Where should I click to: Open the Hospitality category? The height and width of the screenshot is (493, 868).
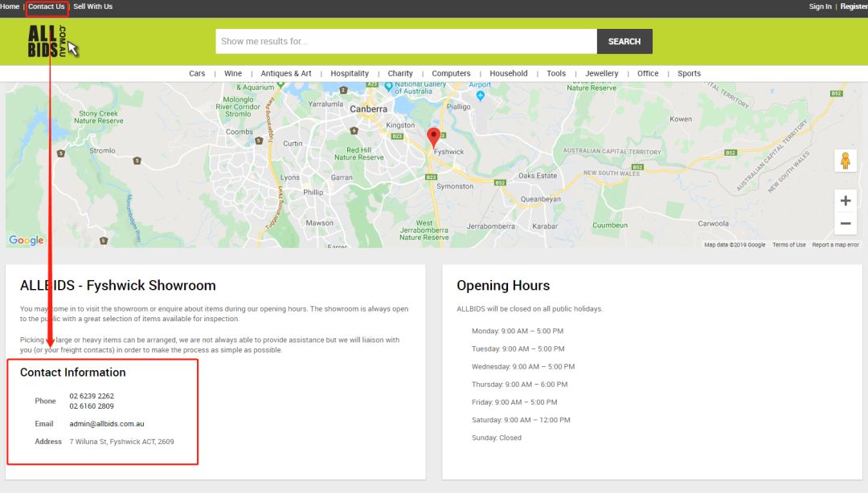pos(350,74)
